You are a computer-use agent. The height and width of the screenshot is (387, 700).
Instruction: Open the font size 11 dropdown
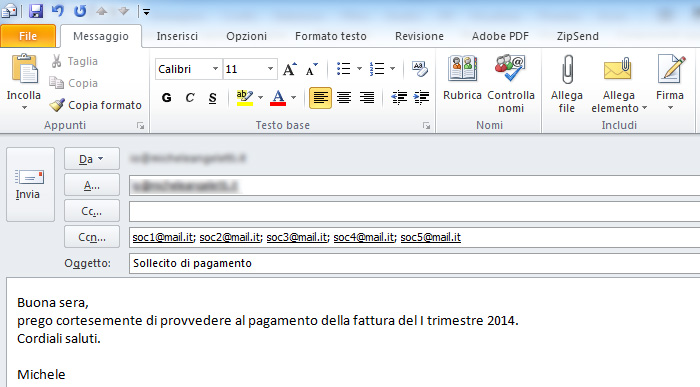[271, 69]
